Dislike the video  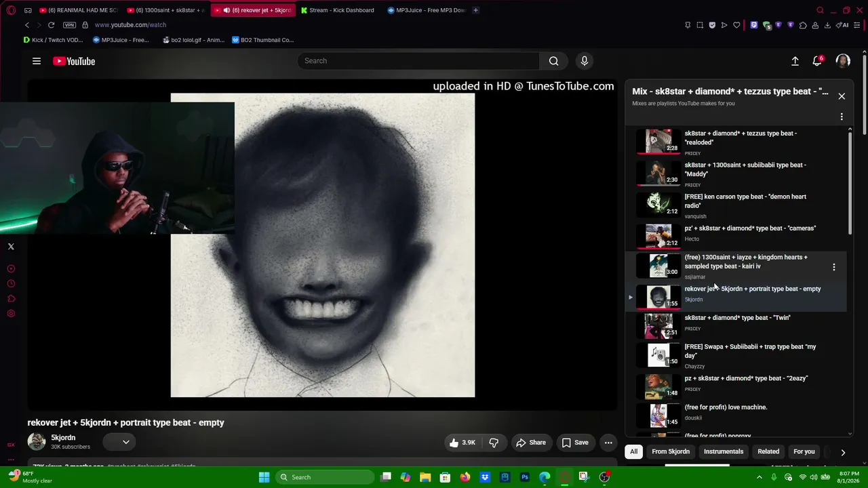pos(494,443)
